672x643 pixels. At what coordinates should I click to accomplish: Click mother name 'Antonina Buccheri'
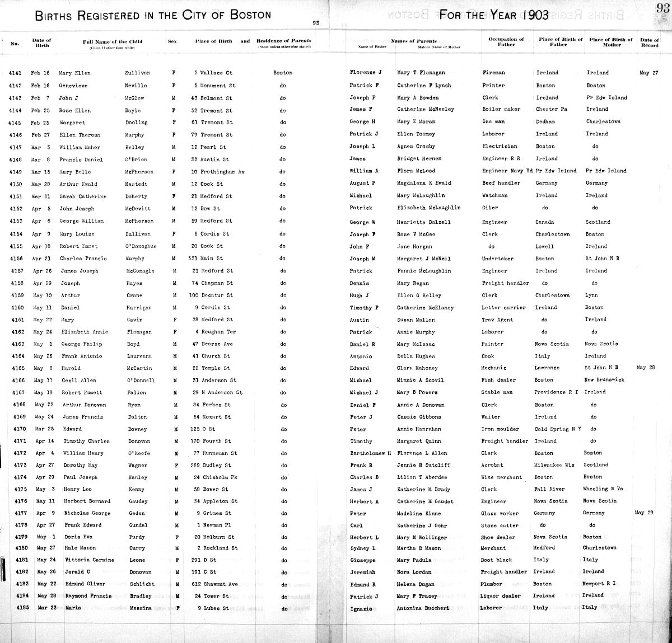tap(423, 608)
